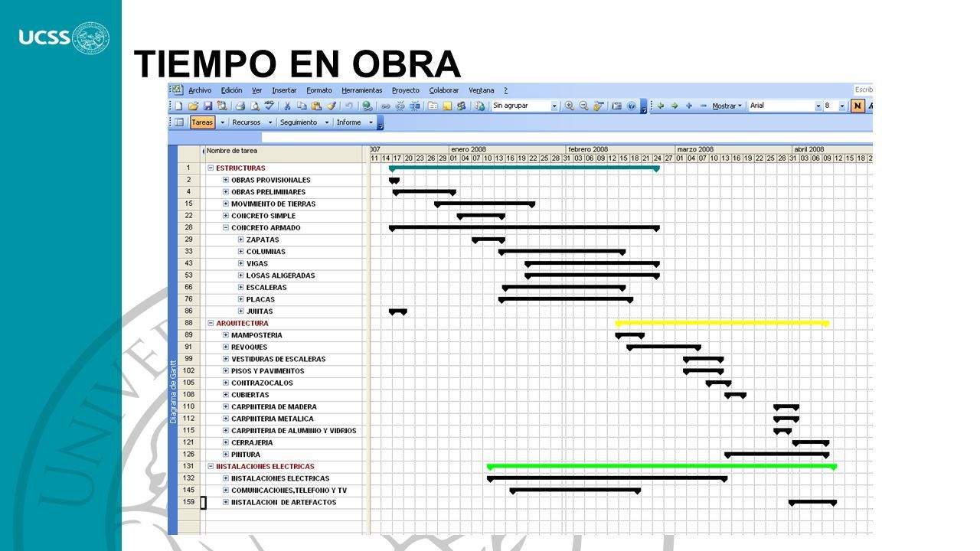980x551 pixels.
Task: Click the Tareas guide button
Action: click(202, 122)
